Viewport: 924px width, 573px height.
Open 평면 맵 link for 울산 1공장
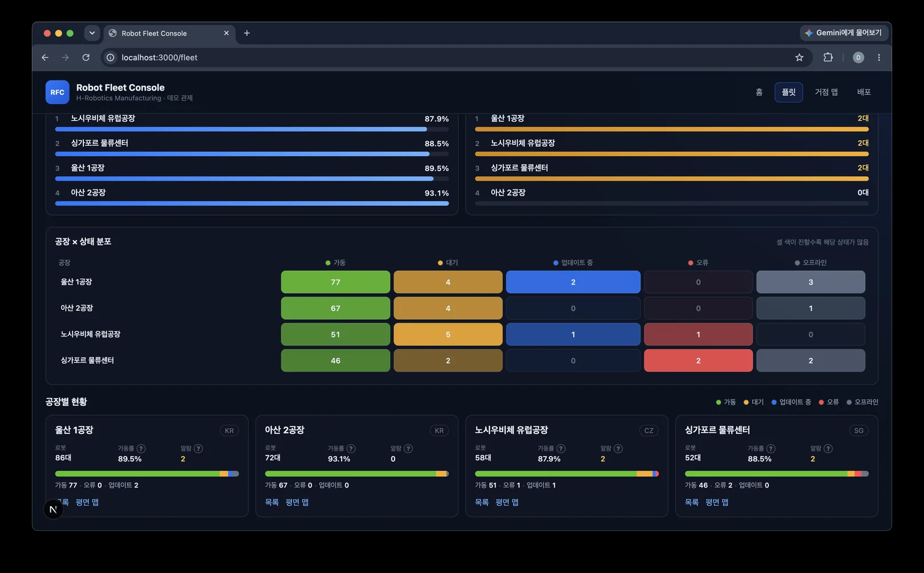click(x=87, y=502)
